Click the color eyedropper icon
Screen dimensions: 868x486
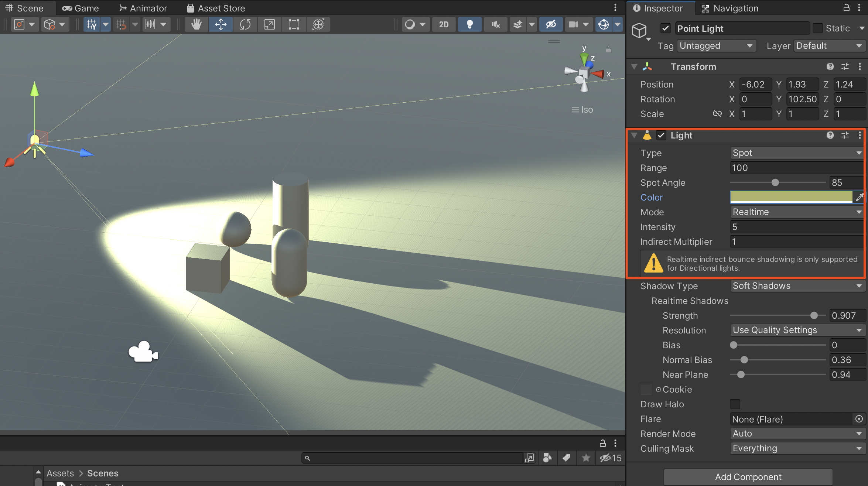(x=859, y=197)
